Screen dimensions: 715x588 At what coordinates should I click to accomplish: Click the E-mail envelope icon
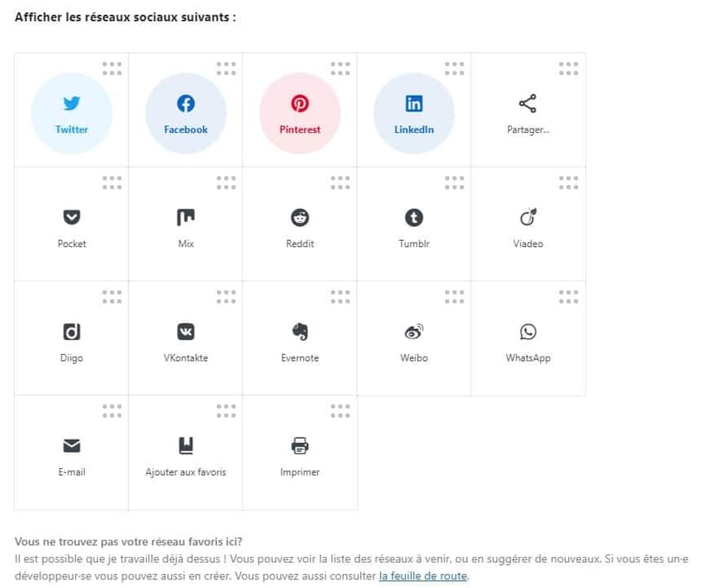coord(72,446)
